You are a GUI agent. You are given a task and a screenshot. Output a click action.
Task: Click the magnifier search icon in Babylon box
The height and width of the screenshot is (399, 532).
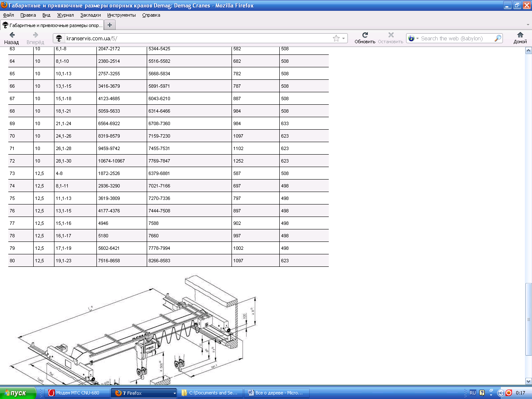[498, 38]
